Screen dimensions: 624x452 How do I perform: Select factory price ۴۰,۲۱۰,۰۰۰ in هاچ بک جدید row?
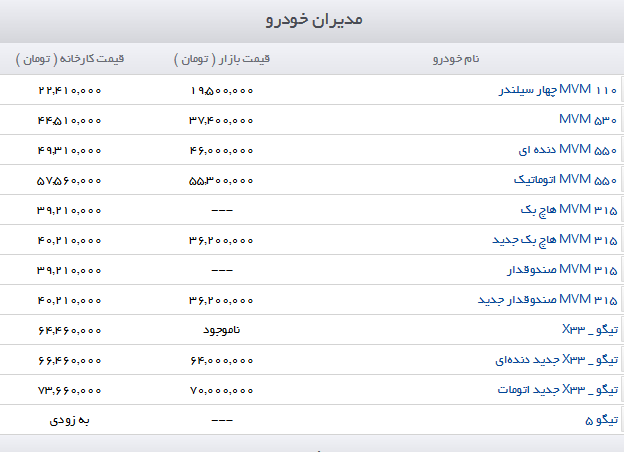coord(70,241)
